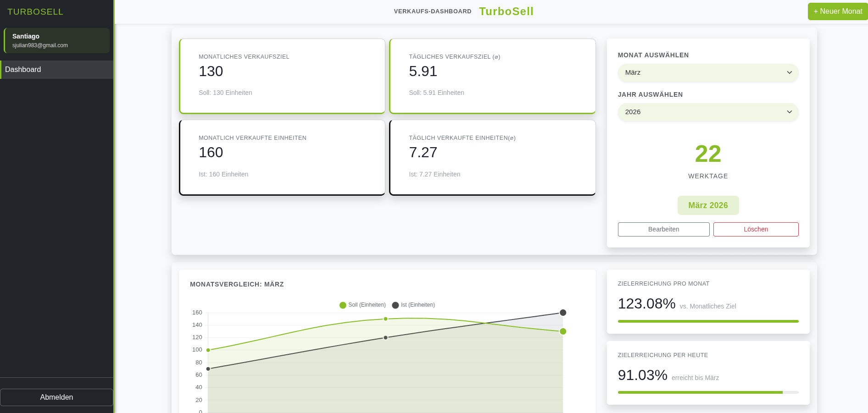Image resolution: width=868 pixels, height=413 pixels.
Task: Click the Tägliches Verkaufsziel card value 5.91
Action: click(423, 72)
